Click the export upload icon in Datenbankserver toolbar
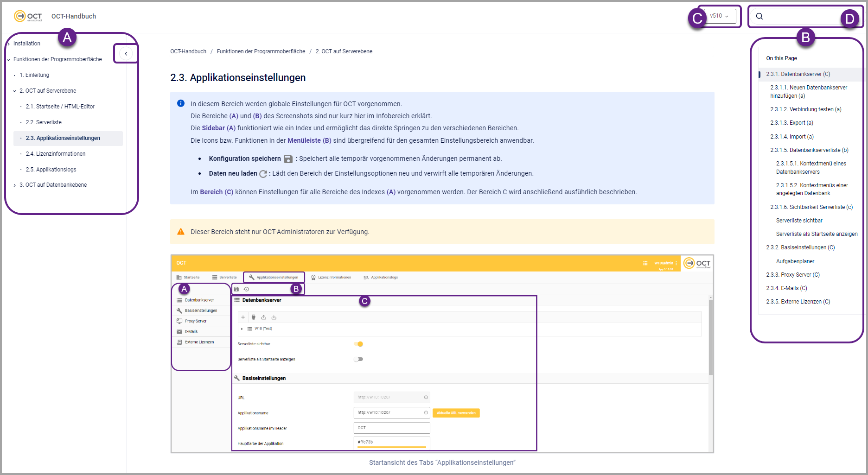The image size is (868, 475). [264, 317]
